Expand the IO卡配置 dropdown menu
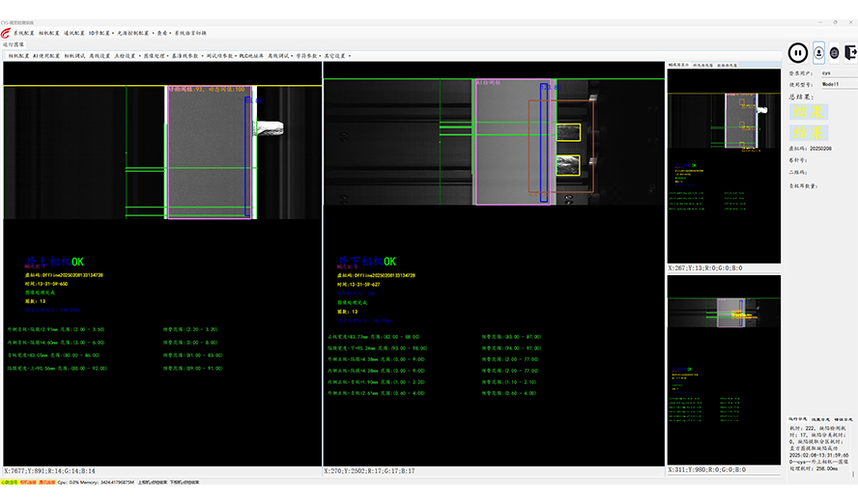858x504 pixels. [x=101, y=32]
